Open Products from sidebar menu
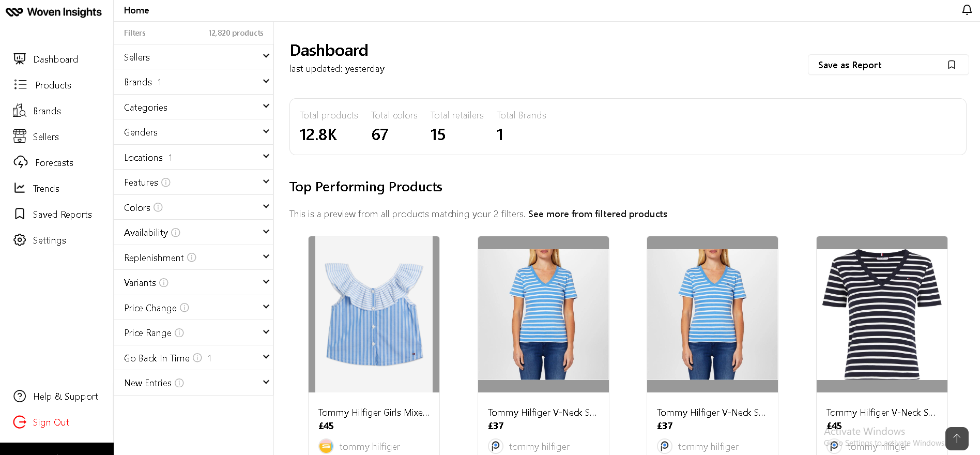980x455 pixels. pos(53,85)
